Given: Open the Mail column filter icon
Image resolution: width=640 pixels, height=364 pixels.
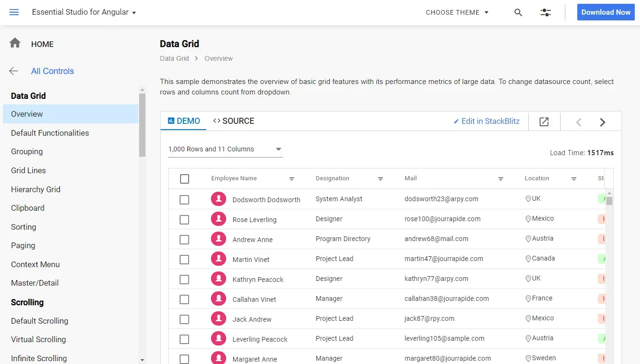Looking at the screenshot, I should 501,179.
